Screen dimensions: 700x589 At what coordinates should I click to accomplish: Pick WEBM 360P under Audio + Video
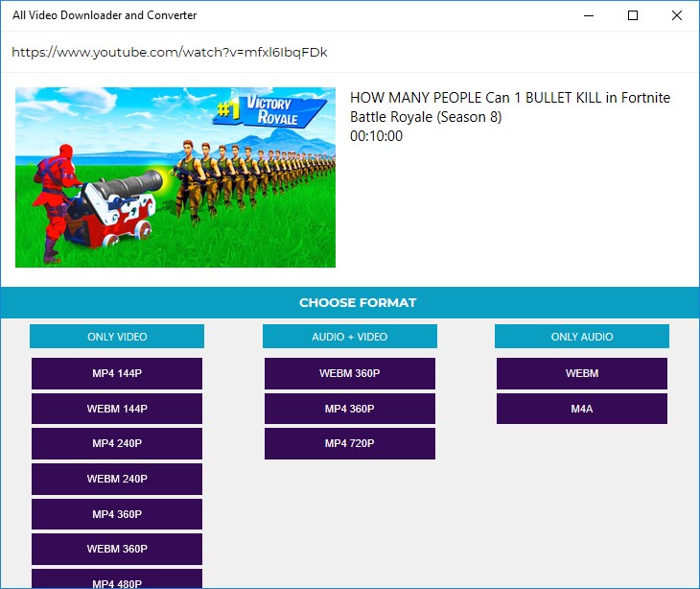coord(350,373)
